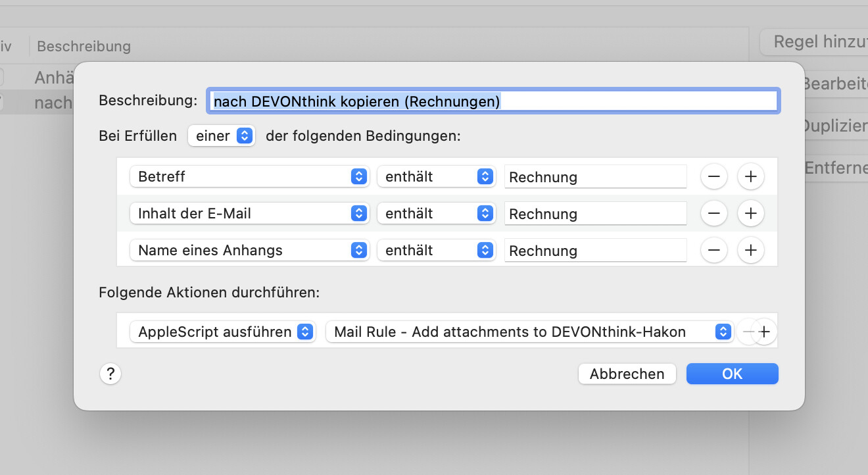Open the Betreff criteria dropdown
868x475 pixels.
point(249,176)
